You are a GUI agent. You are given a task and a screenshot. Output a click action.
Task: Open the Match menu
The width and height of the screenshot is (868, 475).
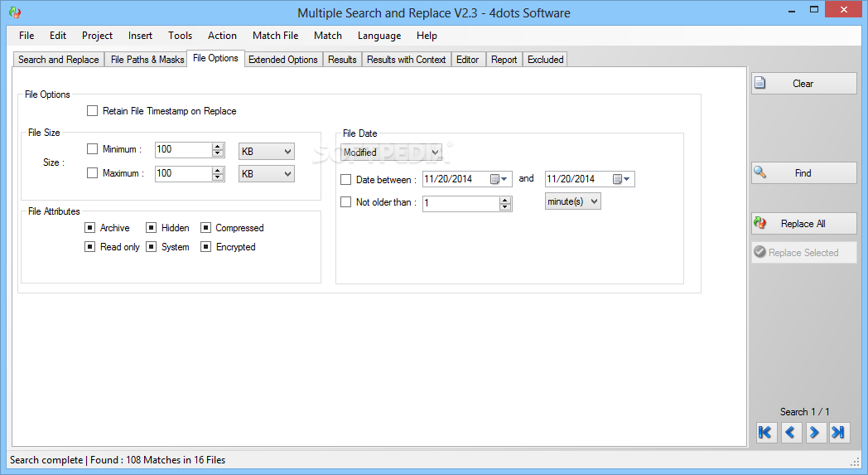328,36
